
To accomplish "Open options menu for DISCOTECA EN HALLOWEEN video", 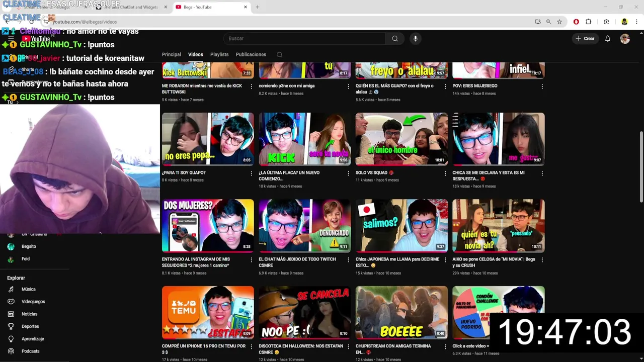I will (348, 347).
